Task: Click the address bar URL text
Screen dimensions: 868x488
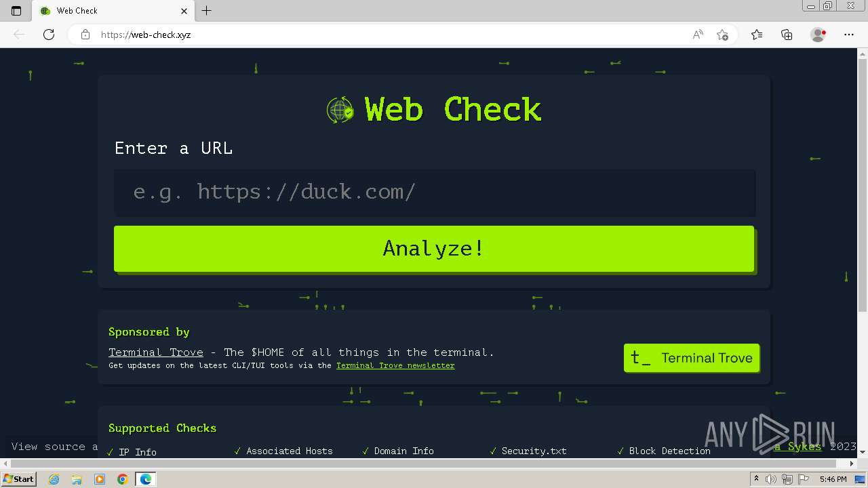Action: coord(146,35)
